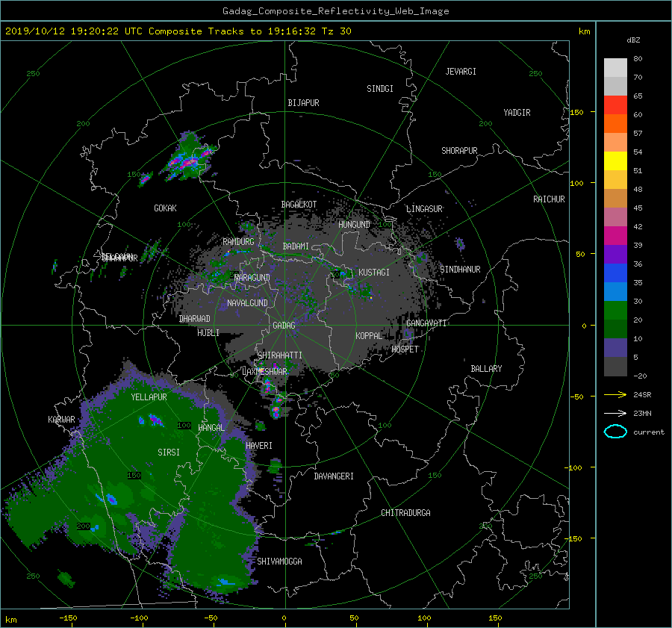Select the red 60-65 dBZ legend swatch
Screen dimensions: 672x628
[615, 105]
